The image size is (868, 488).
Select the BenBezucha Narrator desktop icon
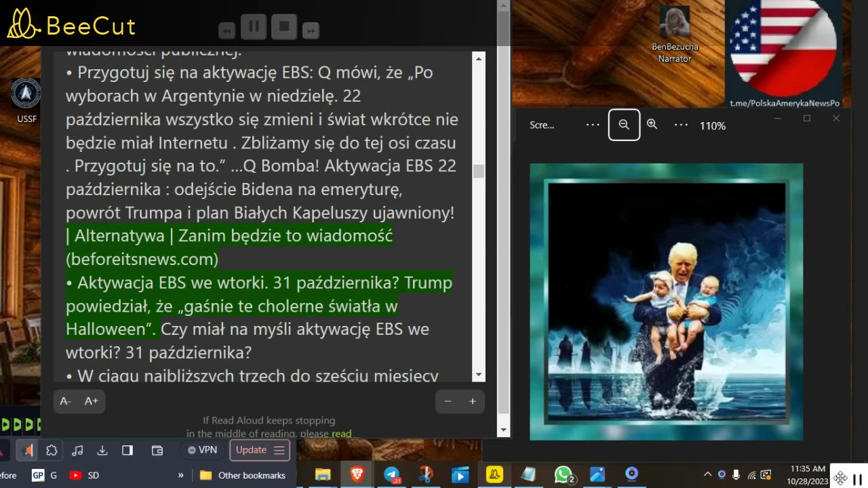[675, 35]
